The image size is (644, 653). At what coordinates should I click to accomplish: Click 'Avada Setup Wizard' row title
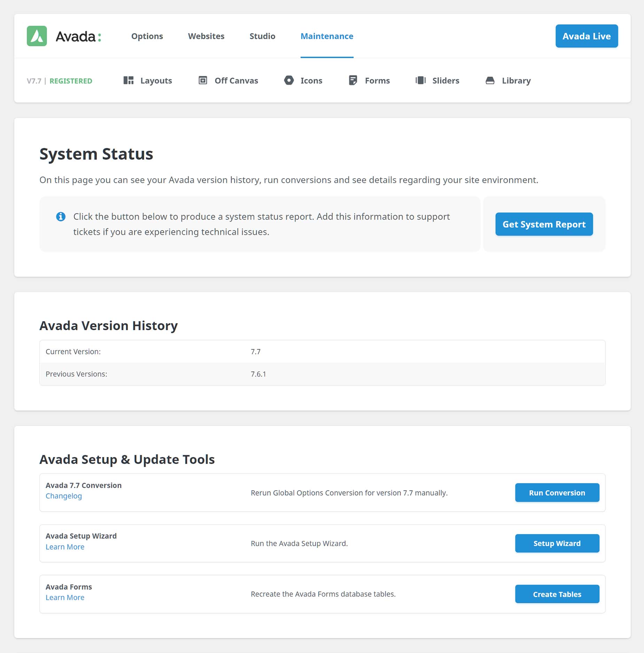81,536
